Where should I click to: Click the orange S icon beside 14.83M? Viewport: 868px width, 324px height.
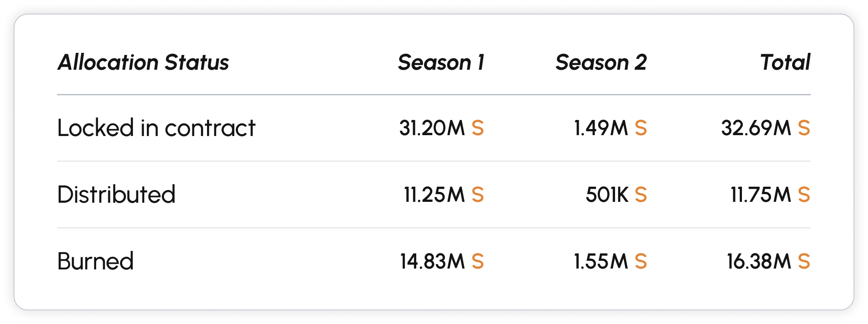[478, 262]
